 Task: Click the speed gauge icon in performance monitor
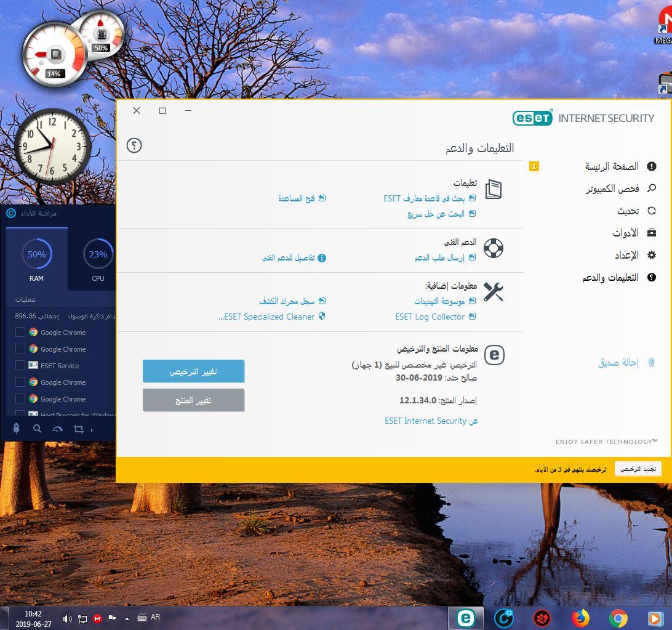[x=57, y=429]
